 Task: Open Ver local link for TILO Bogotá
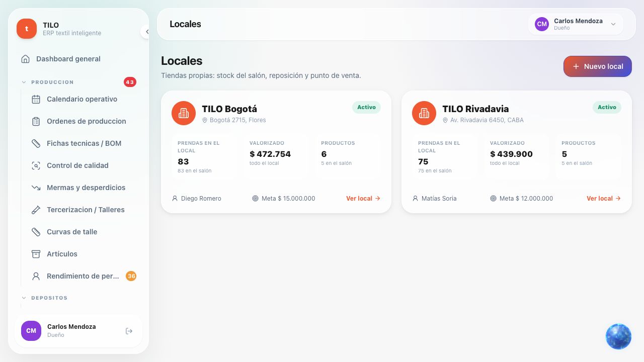coord(363,199)
